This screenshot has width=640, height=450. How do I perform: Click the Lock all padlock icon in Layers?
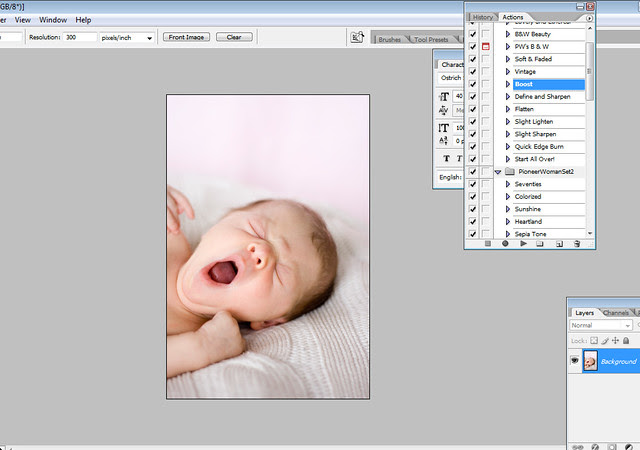[628, 341]
